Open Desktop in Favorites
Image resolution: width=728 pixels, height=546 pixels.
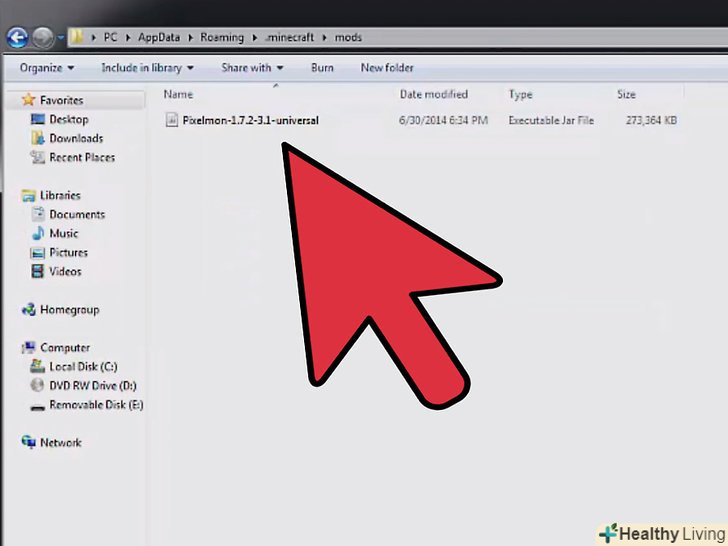point(69,119)
